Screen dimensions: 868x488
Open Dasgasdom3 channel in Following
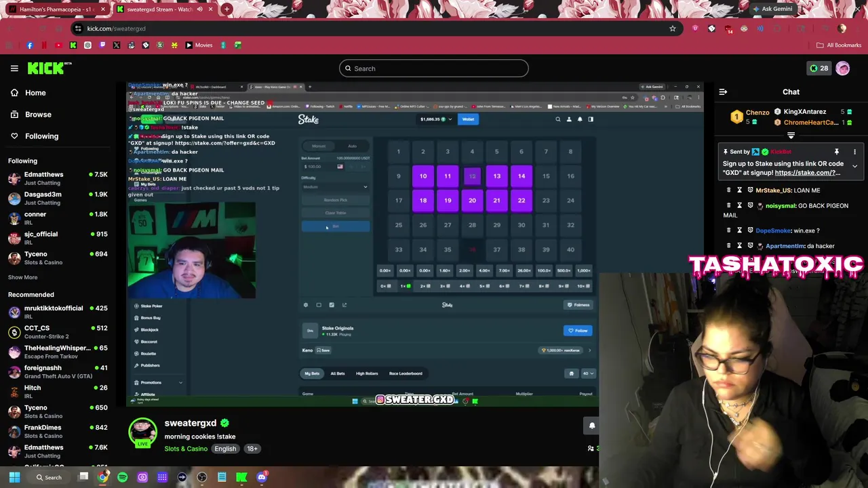tap(58, 199)
